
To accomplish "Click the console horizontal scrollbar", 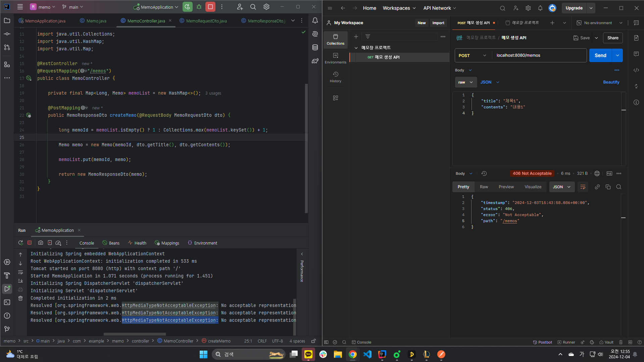I will [135, 334].
